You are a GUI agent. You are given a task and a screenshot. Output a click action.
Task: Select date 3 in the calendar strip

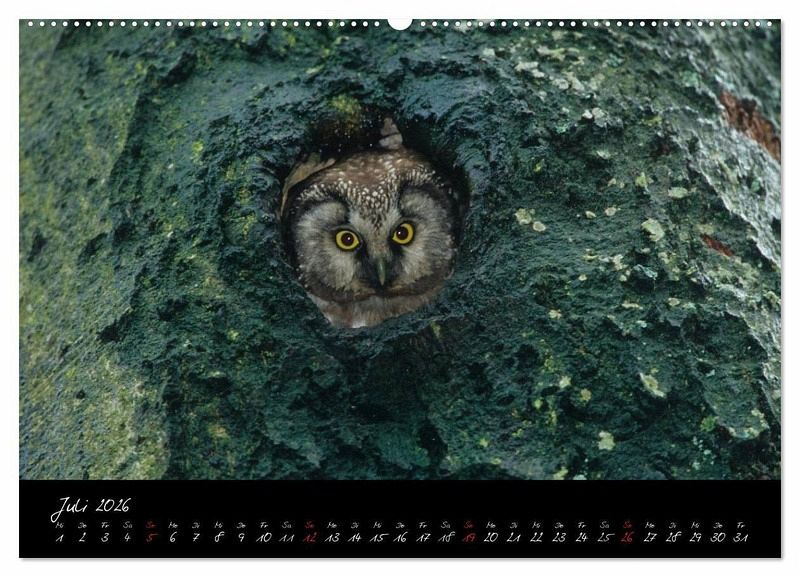pos(105,537)
